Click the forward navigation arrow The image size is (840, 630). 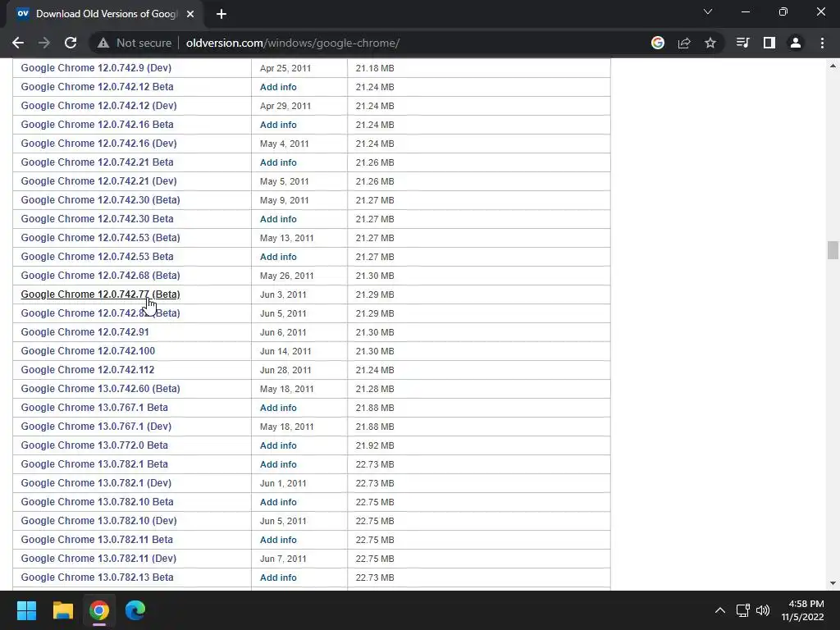[x=44, y=43]
